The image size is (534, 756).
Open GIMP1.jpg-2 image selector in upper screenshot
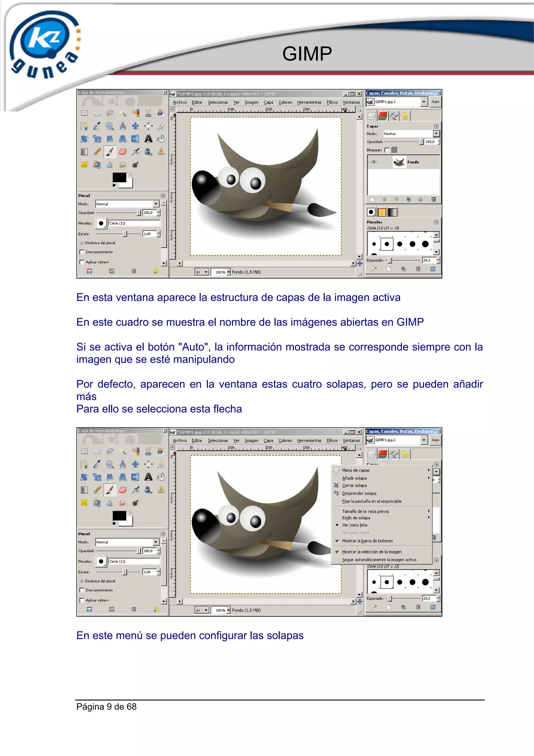pyautogui.click(x=397, y=102)
